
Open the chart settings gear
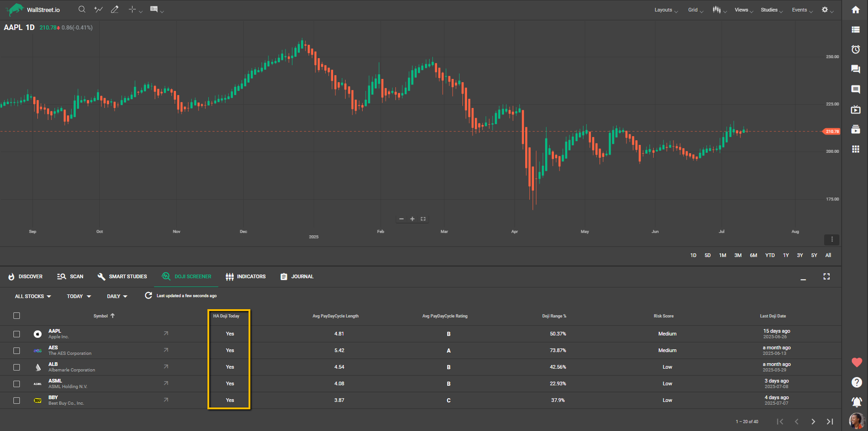825,10
